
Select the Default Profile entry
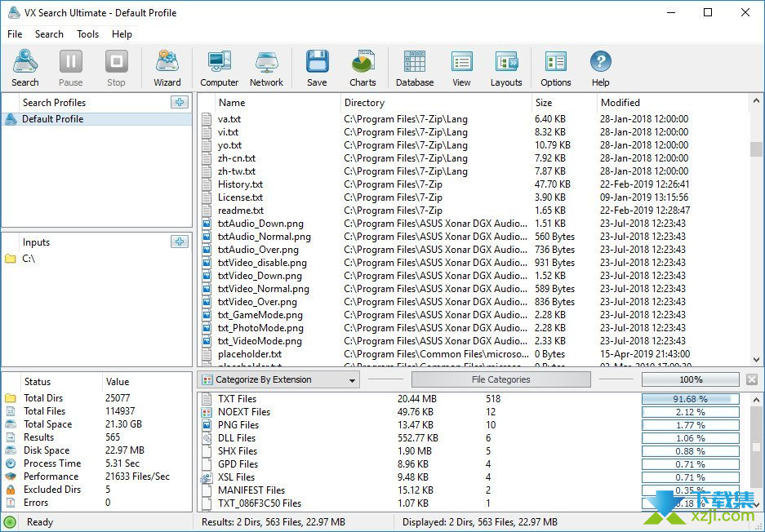tap(97, 119)
